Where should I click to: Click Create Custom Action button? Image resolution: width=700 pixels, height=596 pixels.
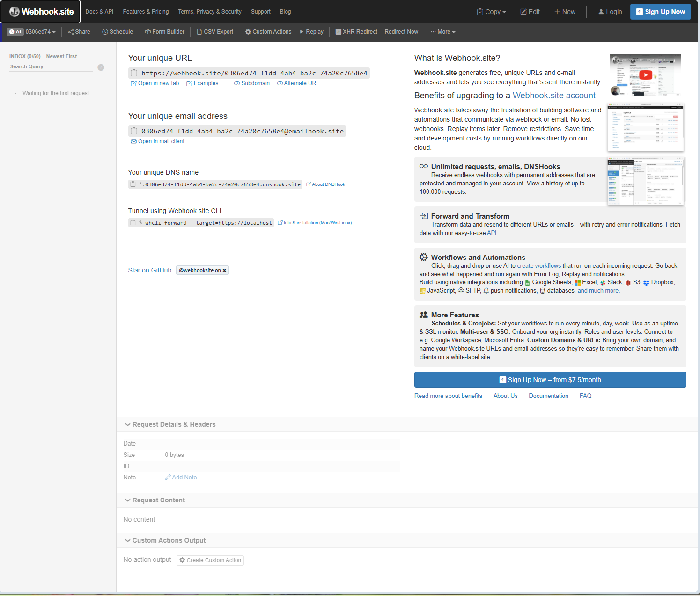(x=210, y=560)
